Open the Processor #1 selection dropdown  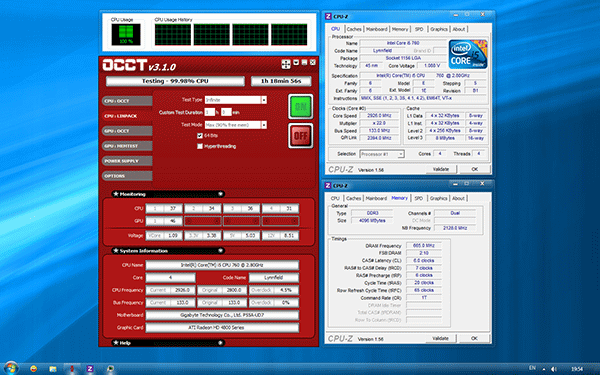click(x=401, y=154)
